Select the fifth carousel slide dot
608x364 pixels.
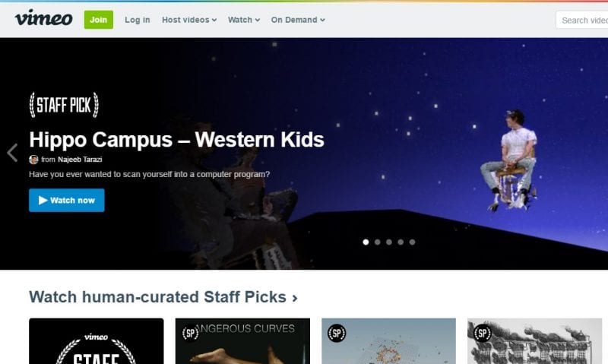[x=412, y=242]
